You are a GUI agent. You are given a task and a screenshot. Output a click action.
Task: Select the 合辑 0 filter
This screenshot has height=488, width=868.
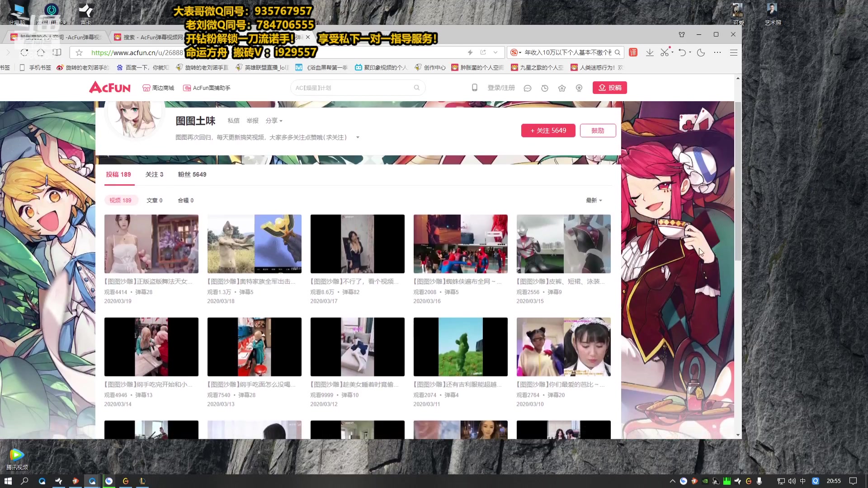pyautogui.click(x=186, y=200)
